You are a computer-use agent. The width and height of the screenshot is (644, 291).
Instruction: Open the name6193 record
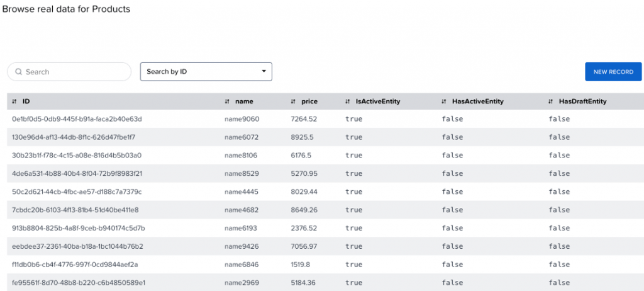click(325, 228)
